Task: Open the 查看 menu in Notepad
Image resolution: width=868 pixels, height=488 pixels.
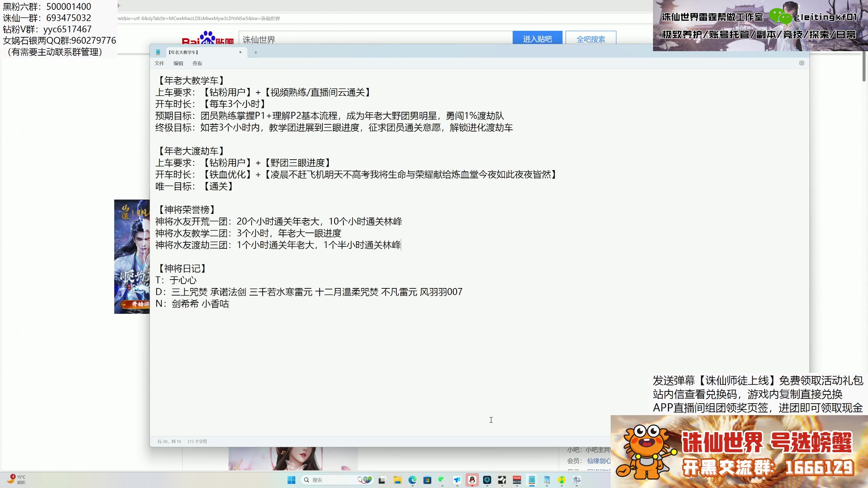Action: click(x=197, y=63)
